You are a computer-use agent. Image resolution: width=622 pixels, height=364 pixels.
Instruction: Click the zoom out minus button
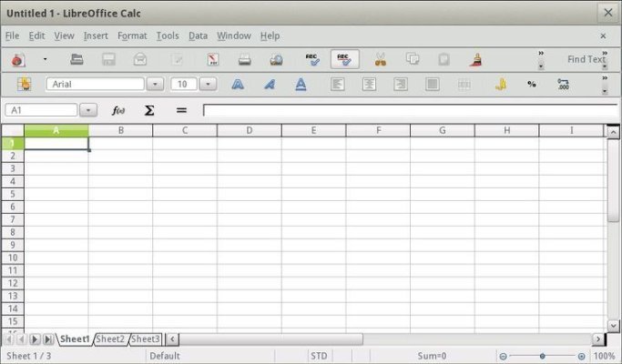(x=503, y=356)
